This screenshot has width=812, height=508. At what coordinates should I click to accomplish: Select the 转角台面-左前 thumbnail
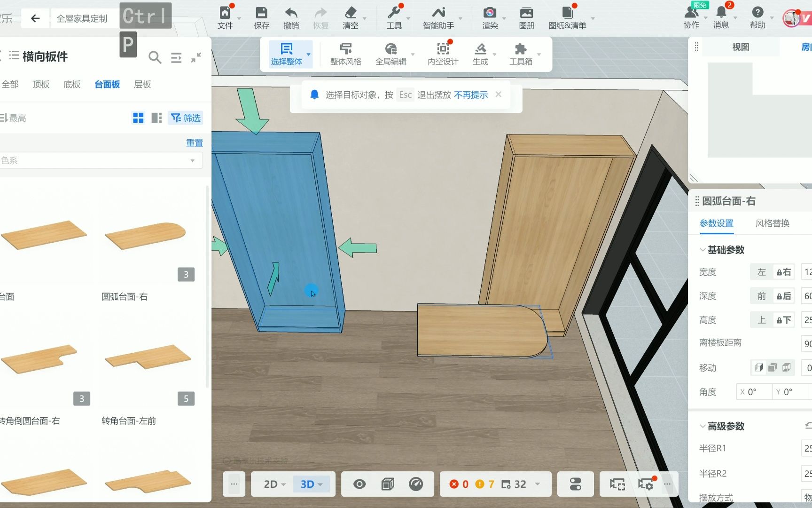pyautogui.click(x=147, y=359)
